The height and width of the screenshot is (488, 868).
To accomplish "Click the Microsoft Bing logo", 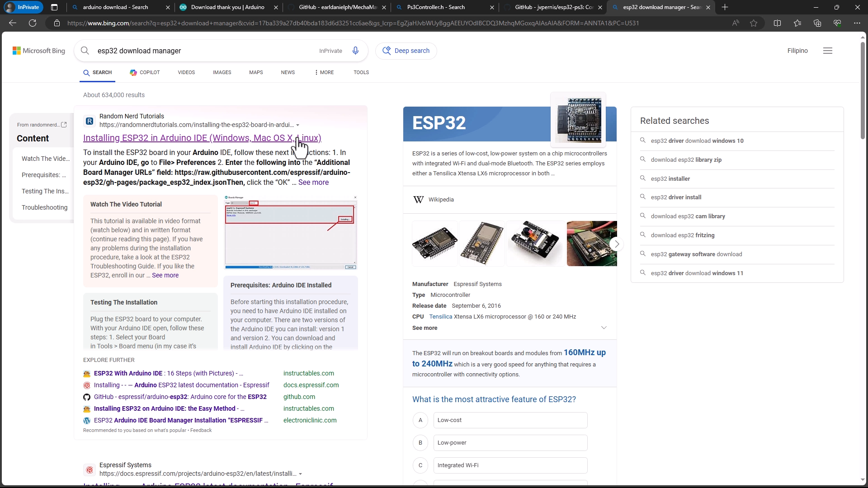I will (x=39, y=51).
